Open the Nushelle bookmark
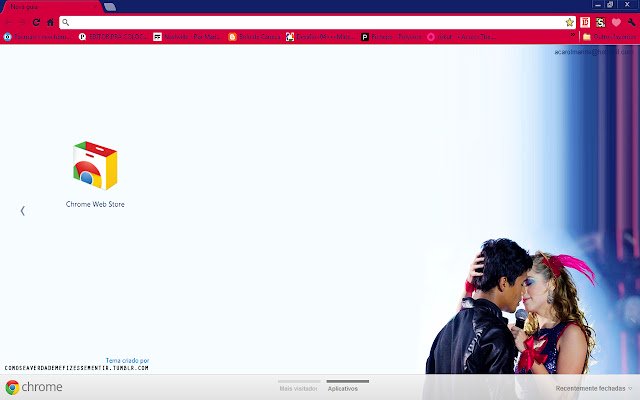This screenshot has height=400, width=640. (188, 37)
